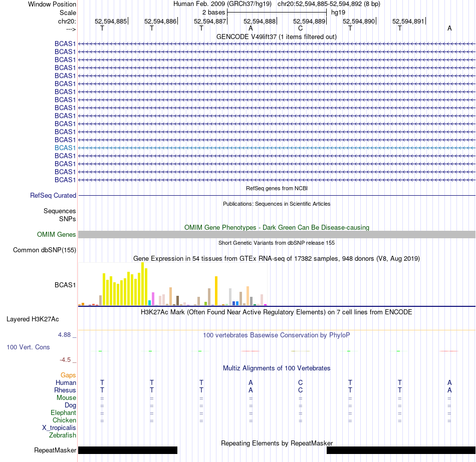
Task: Open Common dbSNP(155) track settings label
Action: click(x=44, y=250)
